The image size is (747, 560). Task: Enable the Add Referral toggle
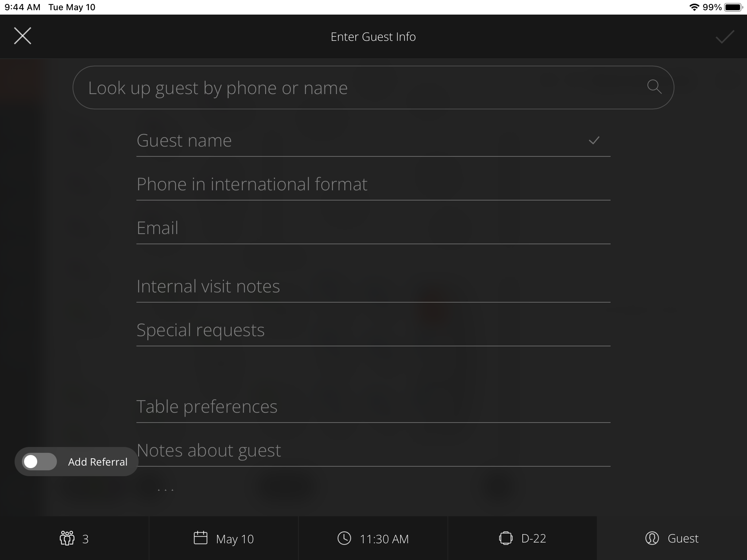[x=39, y=462]
